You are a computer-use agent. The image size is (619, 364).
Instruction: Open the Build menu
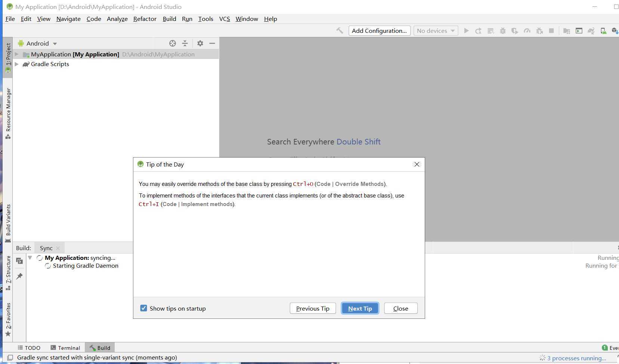click(170, 19)
